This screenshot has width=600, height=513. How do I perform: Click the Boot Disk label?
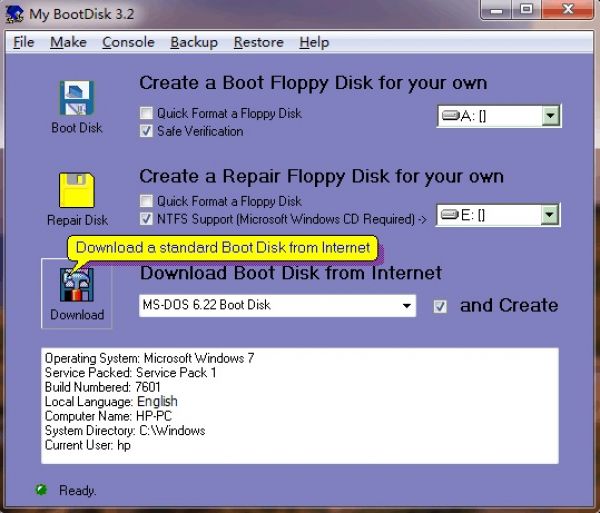pyautogui.click(x=77, y=128)
